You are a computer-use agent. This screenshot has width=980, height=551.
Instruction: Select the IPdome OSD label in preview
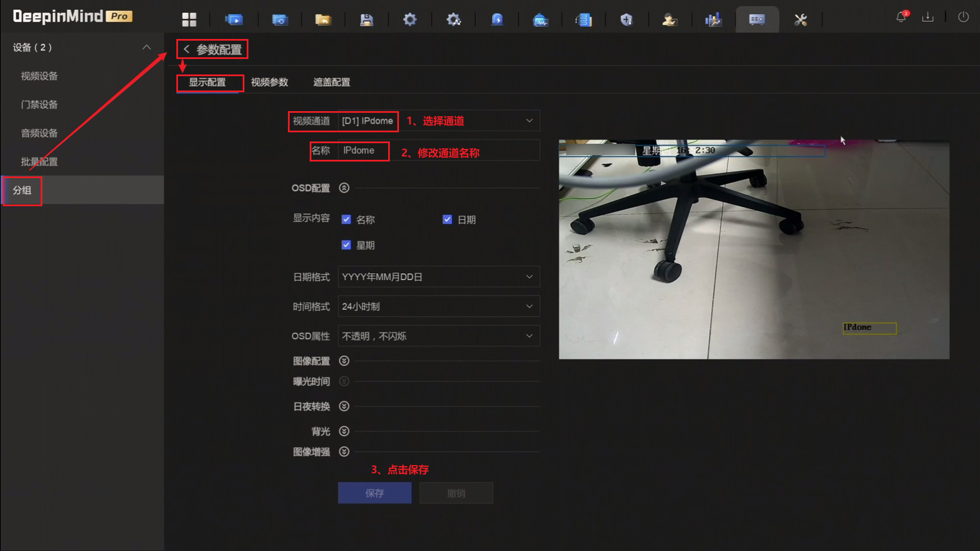tap(870, 328)
